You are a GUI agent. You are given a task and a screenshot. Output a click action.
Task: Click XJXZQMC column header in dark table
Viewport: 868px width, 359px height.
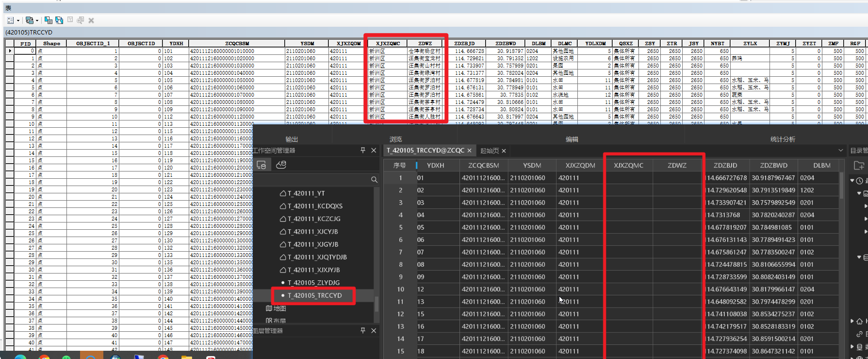(x=629, y=165)
